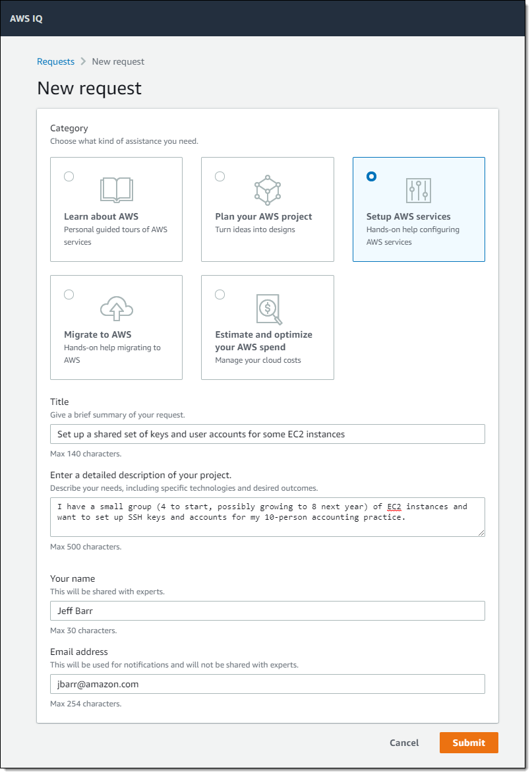Open the Requests breadcrumb link
The height and width of the screenshot is (775, 532).
[55, 61]
